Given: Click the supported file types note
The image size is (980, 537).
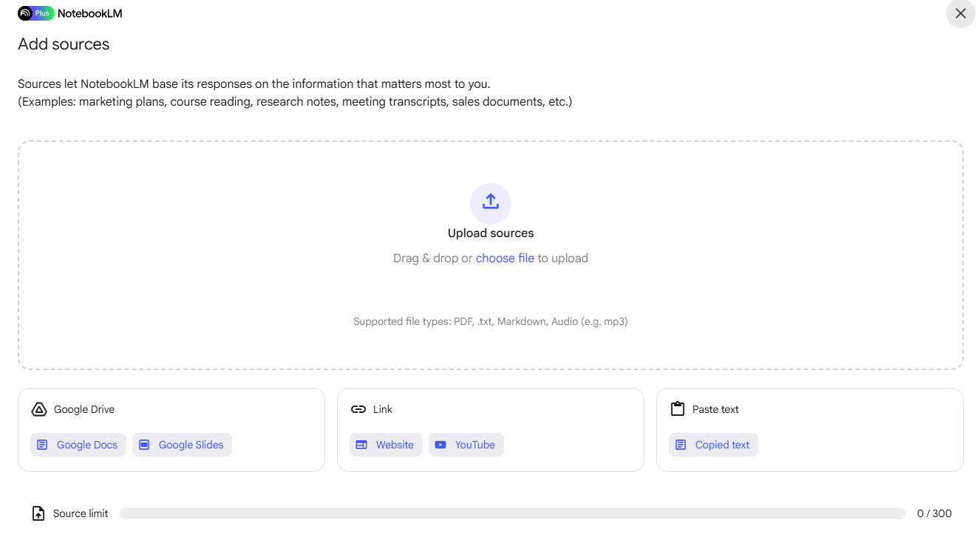Looking at the screenshot, I should point(491,321).
